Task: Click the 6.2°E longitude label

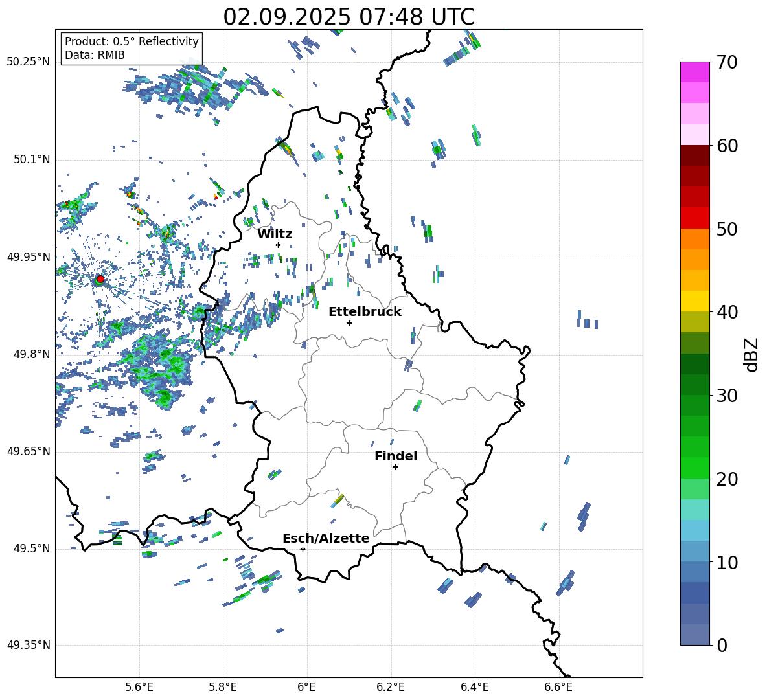Action: (x=391, y=687)
